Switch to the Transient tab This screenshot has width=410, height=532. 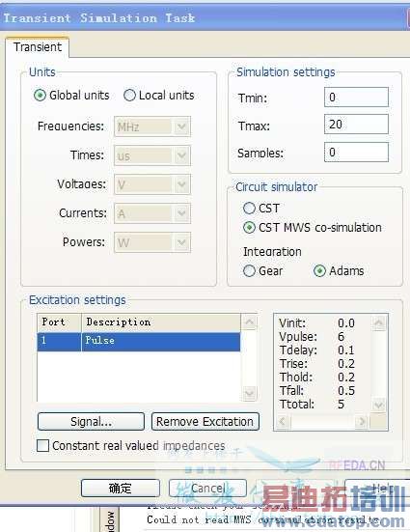tap(38, 46)
